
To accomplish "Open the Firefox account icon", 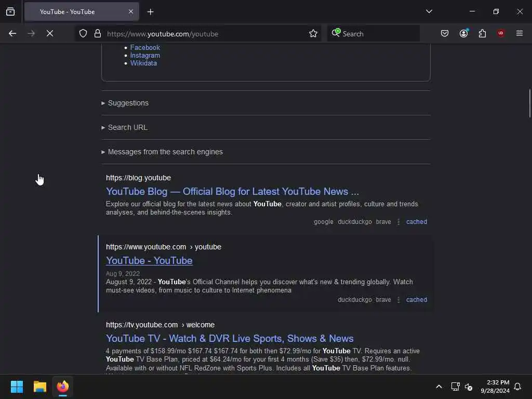I will (x=463, y=34).
